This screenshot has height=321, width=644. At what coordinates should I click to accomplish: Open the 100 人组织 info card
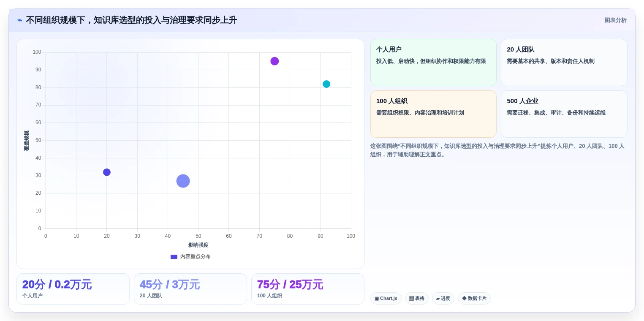[x=433, y=114]
